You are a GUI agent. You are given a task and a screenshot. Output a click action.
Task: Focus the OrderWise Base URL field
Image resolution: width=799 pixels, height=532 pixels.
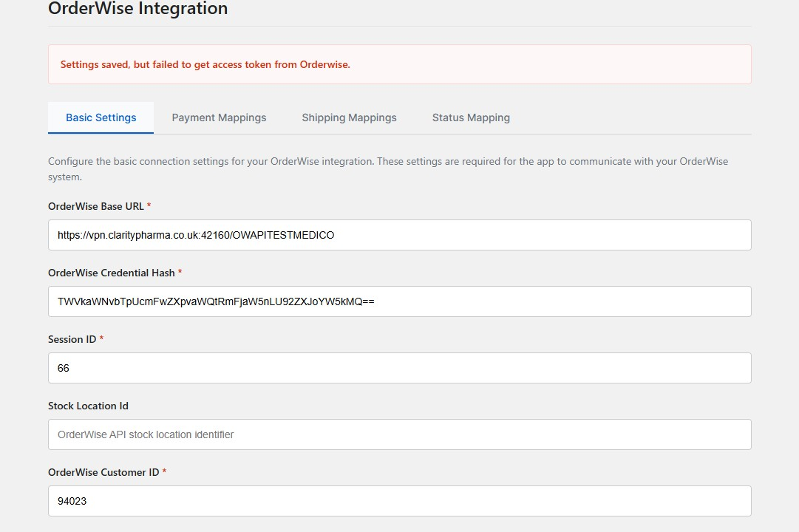399,235
